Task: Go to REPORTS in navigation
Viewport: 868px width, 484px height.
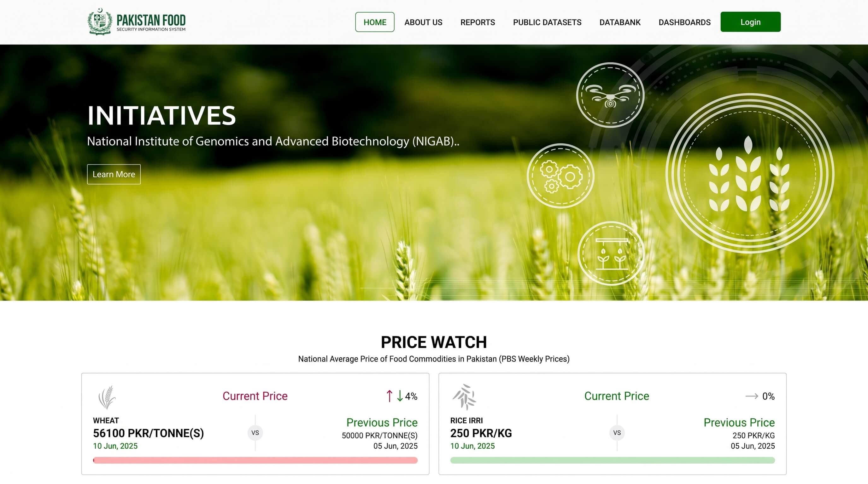Action: pos(478,22)
